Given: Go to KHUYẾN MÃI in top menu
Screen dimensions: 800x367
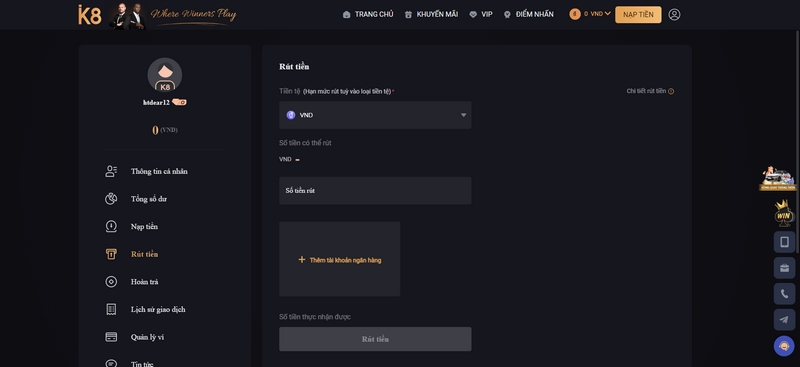Looking at the screenshot, I should (431, 14).
